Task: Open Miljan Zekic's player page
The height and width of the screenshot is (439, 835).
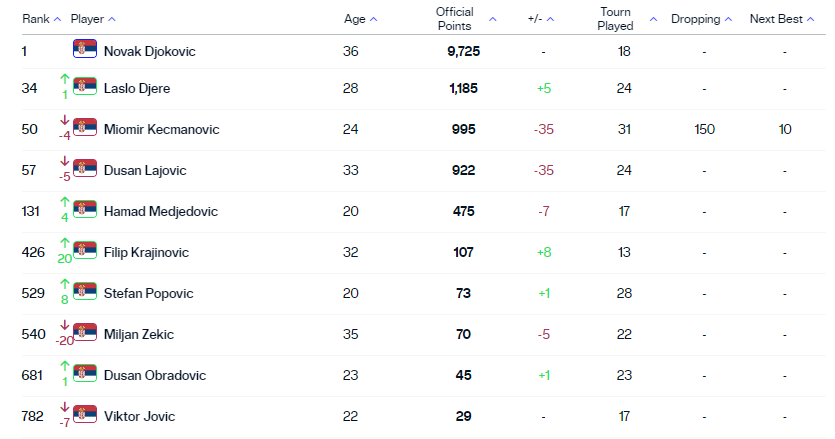Action: [x=136, y=334]
